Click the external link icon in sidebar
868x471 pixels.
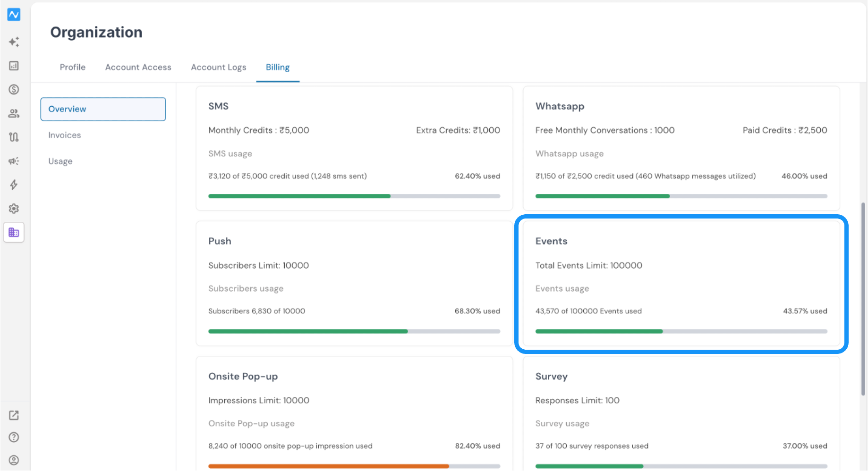[x=14, y=415]
